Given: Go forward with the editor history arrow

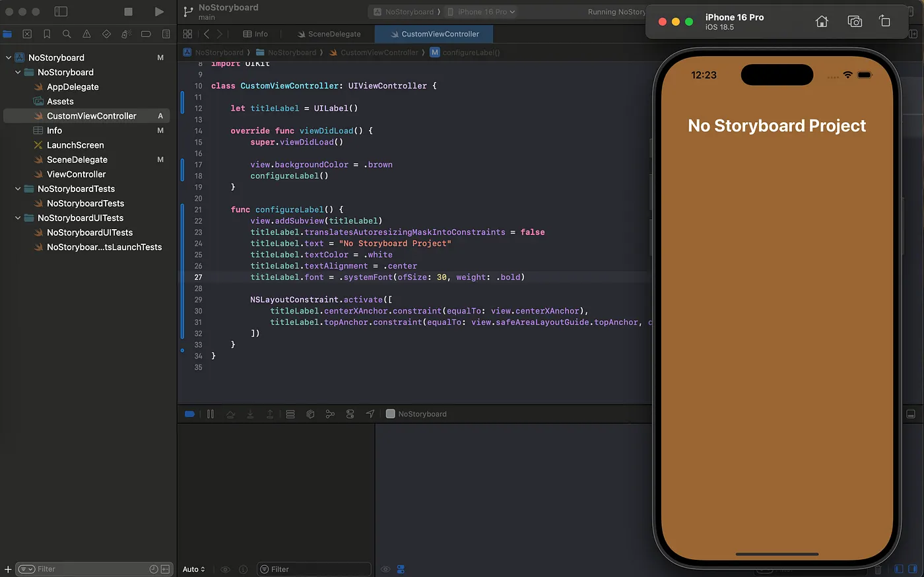Looking at the screenshot, I should 220,34.
